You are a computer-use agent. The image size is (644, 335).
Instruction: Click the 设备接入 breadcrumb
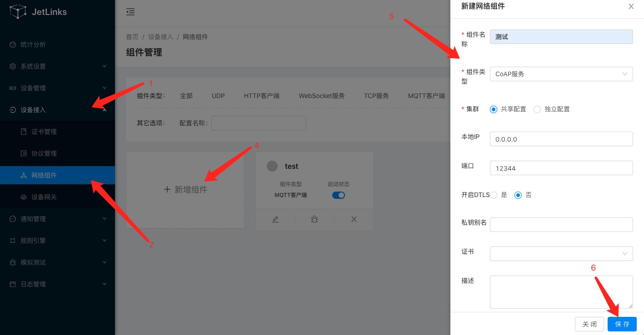(x=160, y=37)
